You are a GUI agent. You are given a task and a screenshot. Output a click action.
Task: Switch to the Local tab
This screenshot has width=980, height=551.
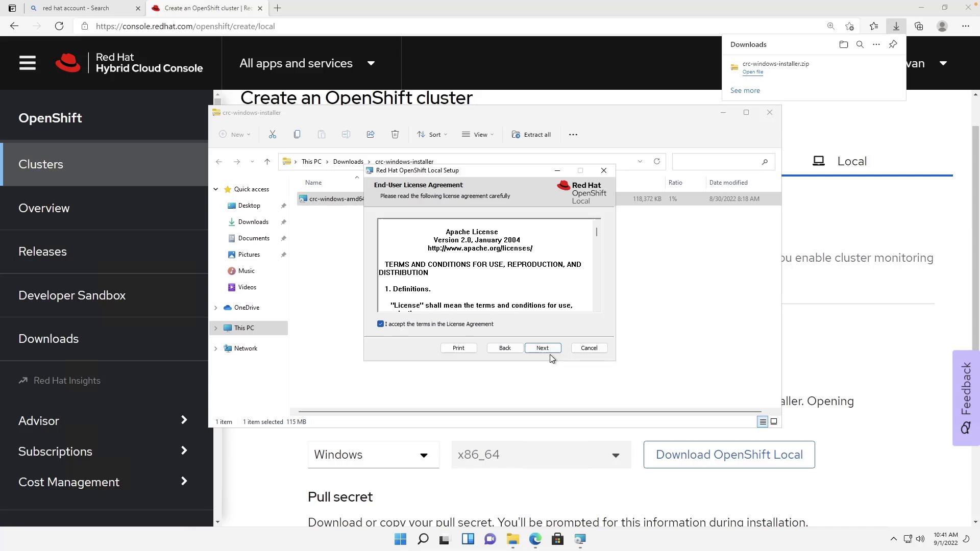pyautogui.click(x=840, y=161)
